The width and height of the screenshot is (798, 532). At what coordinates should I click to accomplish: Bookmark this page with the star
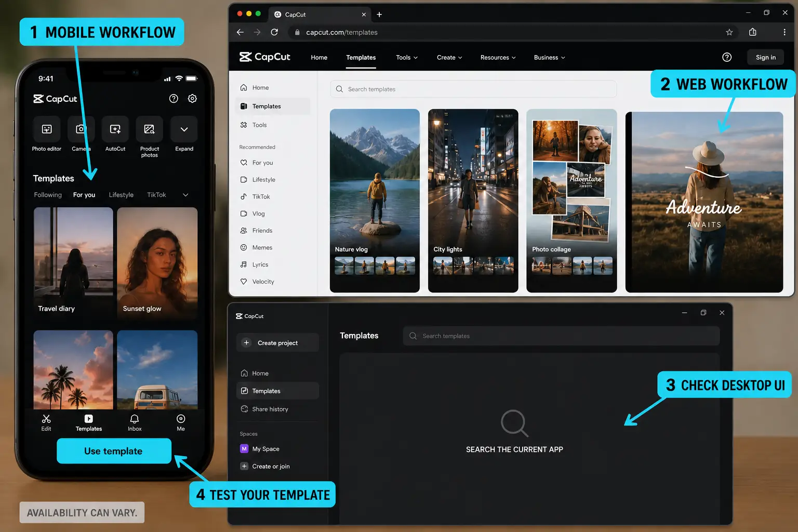tap(729, 32)
